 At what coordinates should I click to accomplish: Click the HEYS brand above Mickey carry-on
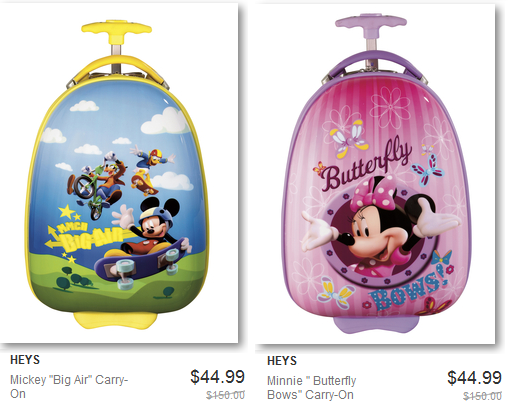[x=25, y=360]
